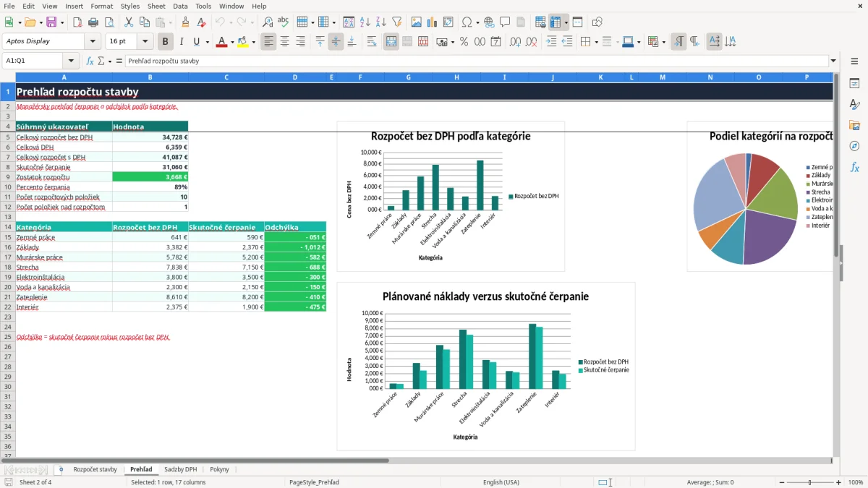The height and width of the screenshot is (488, 868).
Task: Copy the selection to clipboard
Action: 144,22
